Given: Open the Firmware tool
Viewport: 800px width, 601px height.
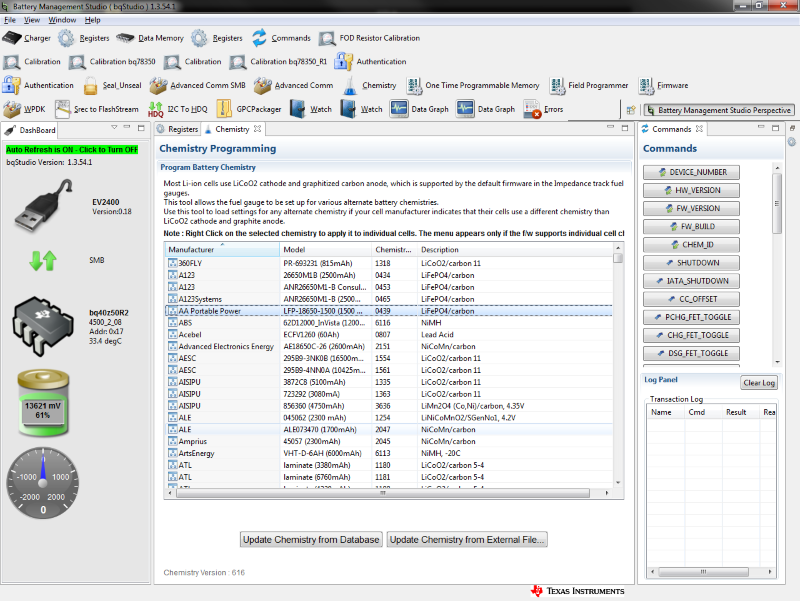Looking at the screenshot, I should (663, 85).
